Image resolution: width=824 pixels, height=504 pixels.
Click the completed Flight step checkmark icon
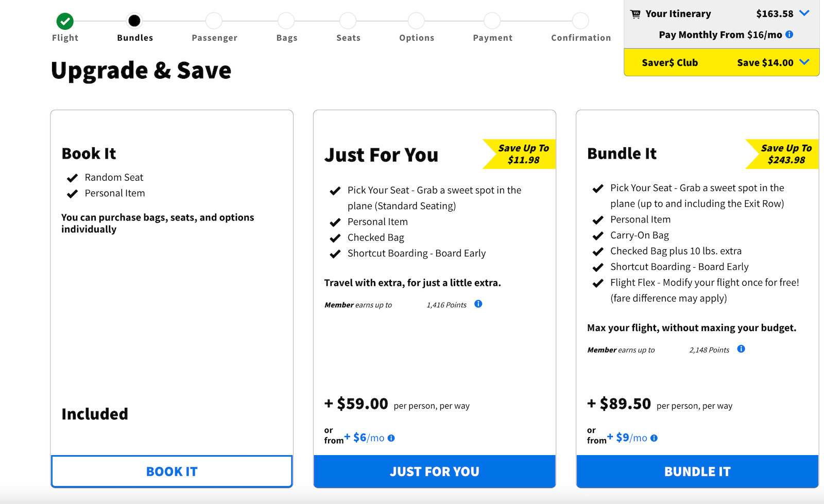pos(64,22)
